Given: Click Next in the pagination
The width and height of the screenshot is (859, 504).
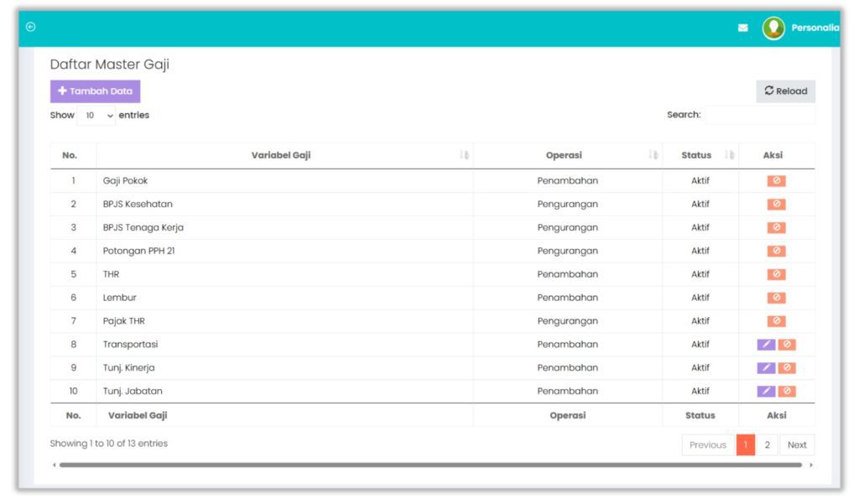Looking at the screenshot, I should [797, 445].
